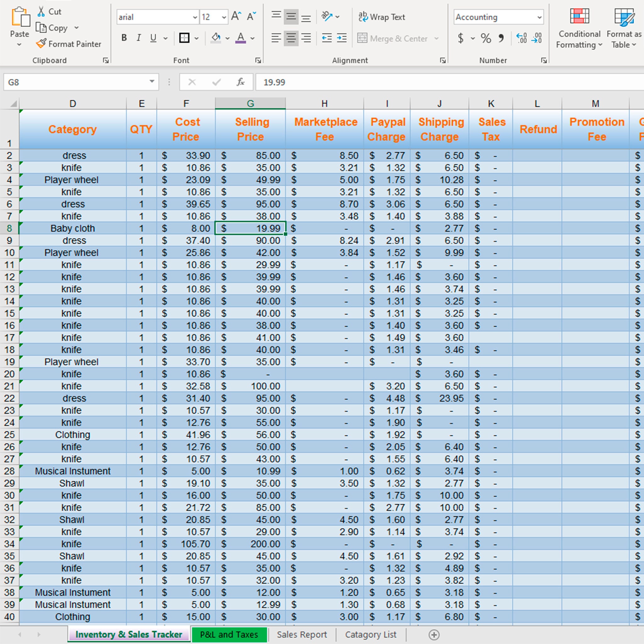
Task: Select the Select All corner triangle
Action: (13, 104)
